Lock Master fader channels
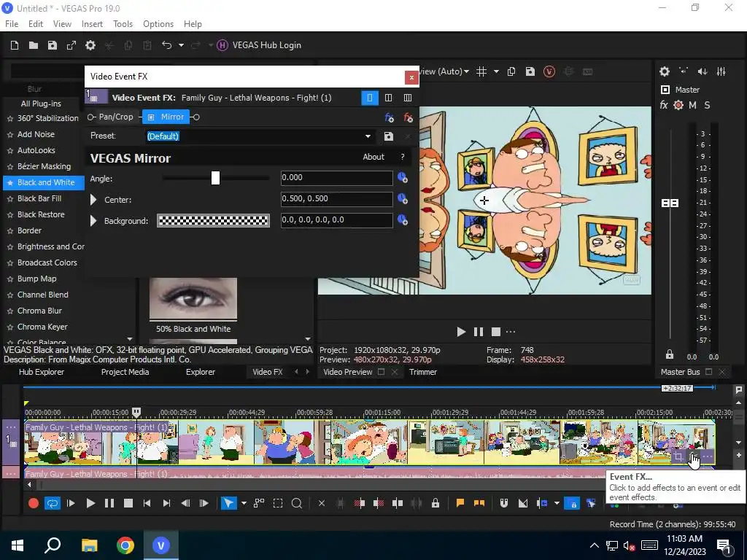The height and width of the screenshot is (560, 747). point(670,355)
